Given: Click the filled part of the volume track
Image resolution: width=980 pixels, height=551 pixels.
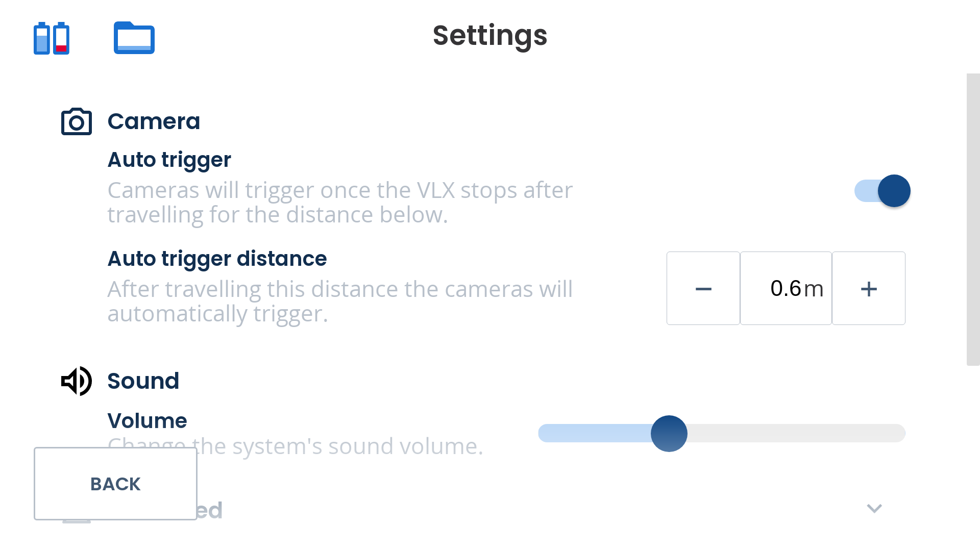Looking at the screenshot, I should (595, 433).
